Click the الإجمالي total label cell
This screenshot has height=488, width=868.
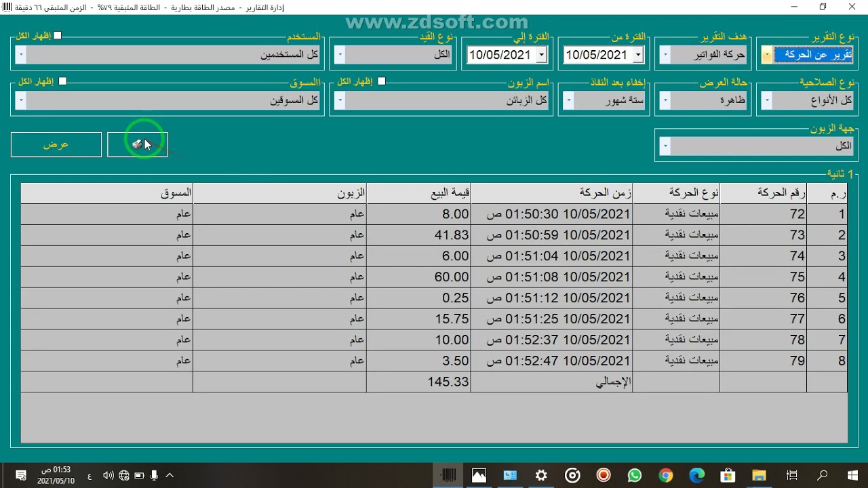point(551,382)
